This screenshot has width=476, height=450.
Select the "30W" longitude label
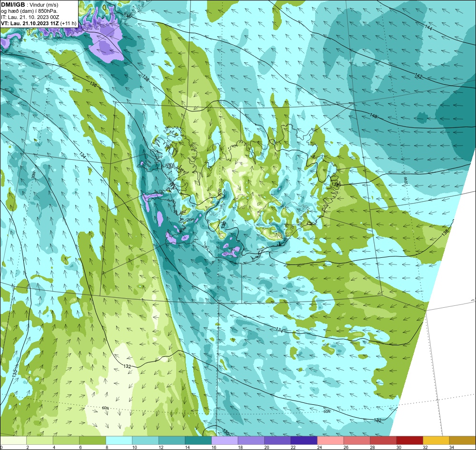33,176
